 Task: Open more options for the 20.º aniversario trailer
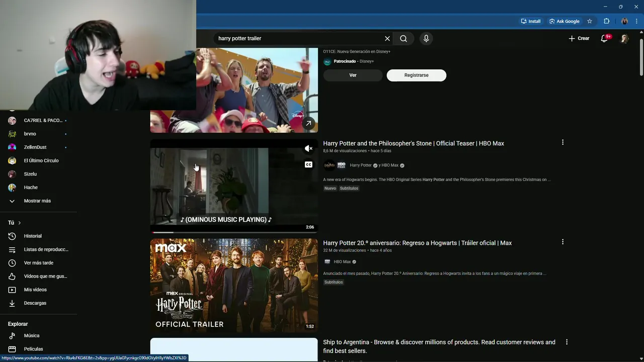pyautogui.click(x=562, y=242)
